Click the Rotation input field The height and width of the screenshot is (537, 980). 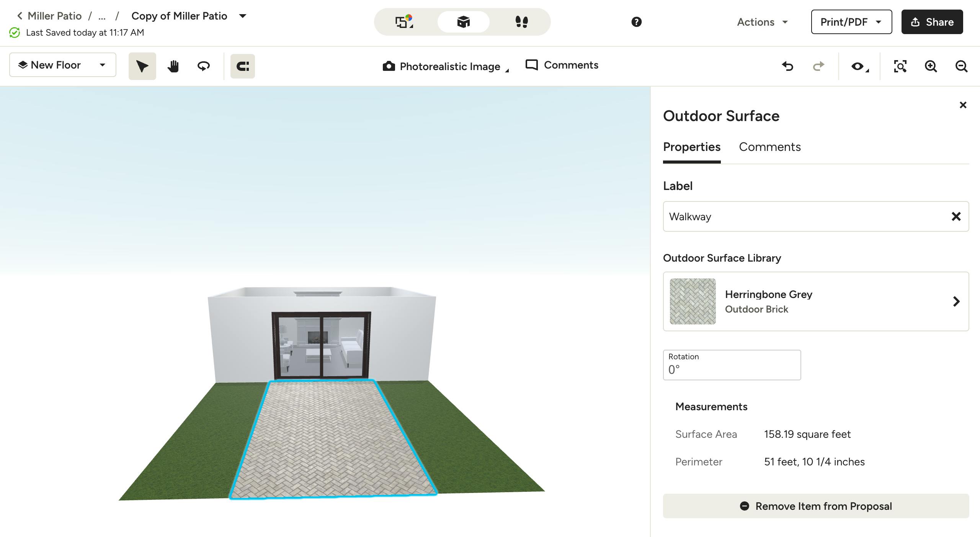(x=732, y=365)
